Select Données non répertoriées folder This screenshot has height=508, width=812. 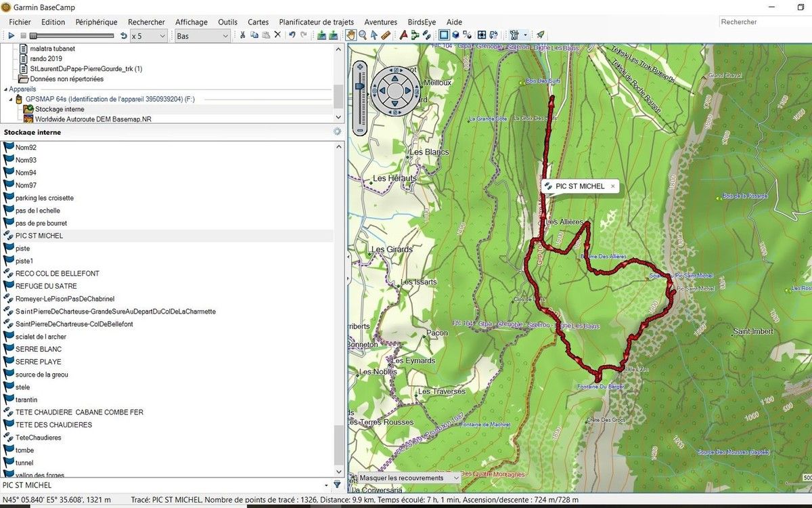pyautogui.click(x=66, y=79)
